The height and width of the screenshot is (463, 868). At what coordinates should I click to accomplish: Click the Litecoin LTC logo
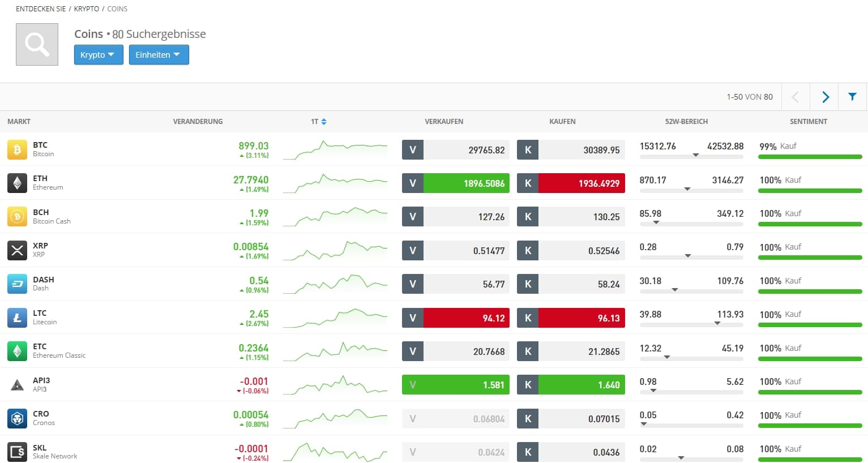tap(17, 318)
